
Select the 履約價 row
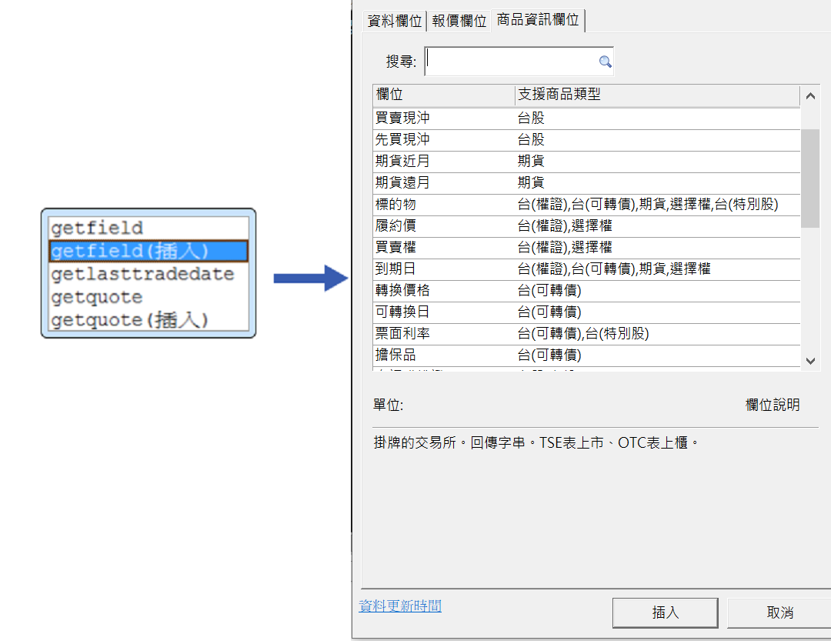click(586, 225)
